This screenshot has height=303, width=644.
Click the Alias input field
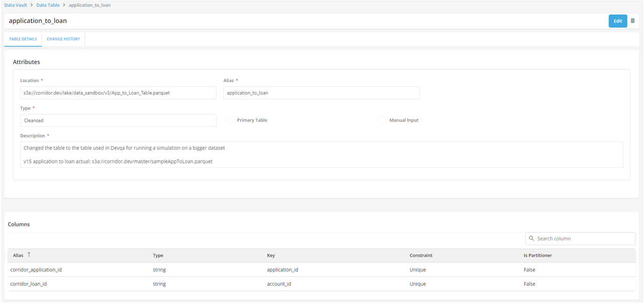tap(321, 93)
